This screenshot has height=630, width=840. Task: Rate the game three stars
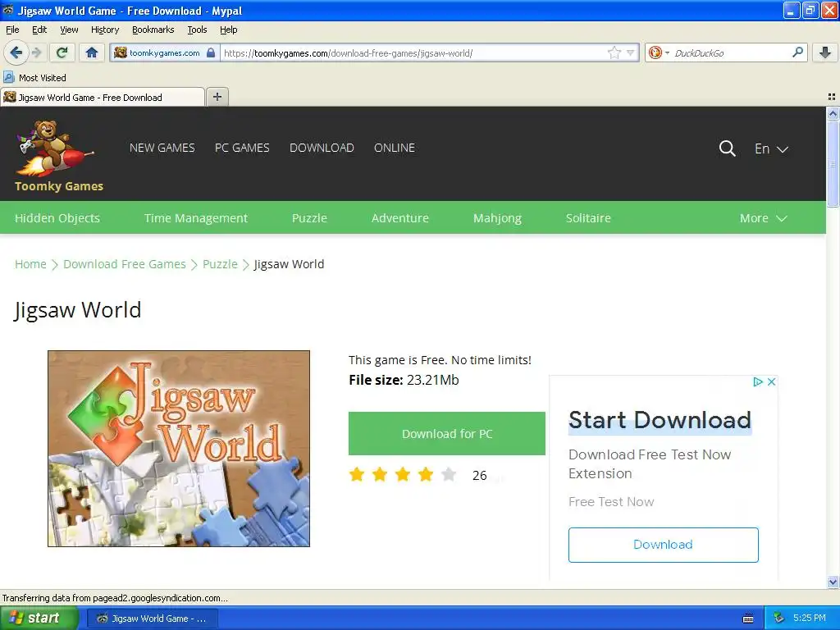click(403, 474)
